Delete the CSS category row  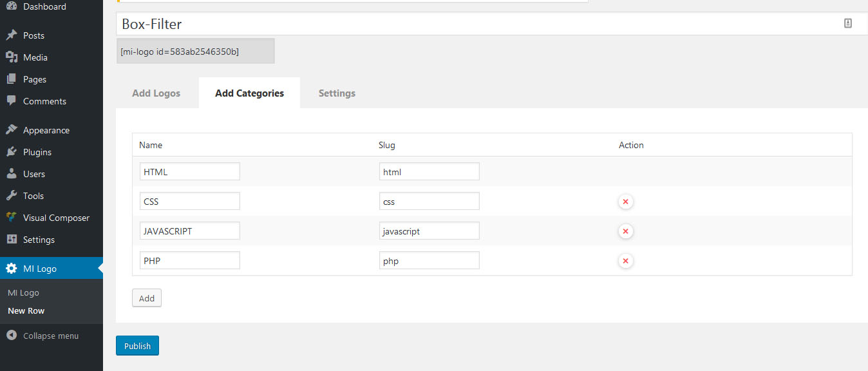point(625,202)
